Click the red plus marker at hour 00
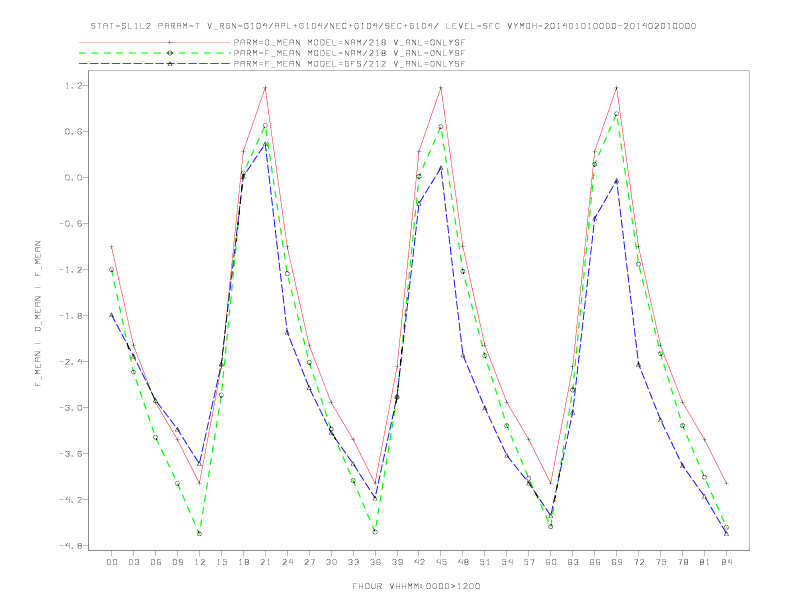Image resolution: width=792 pixels, height=612 pixels. (x=112, y=246)
